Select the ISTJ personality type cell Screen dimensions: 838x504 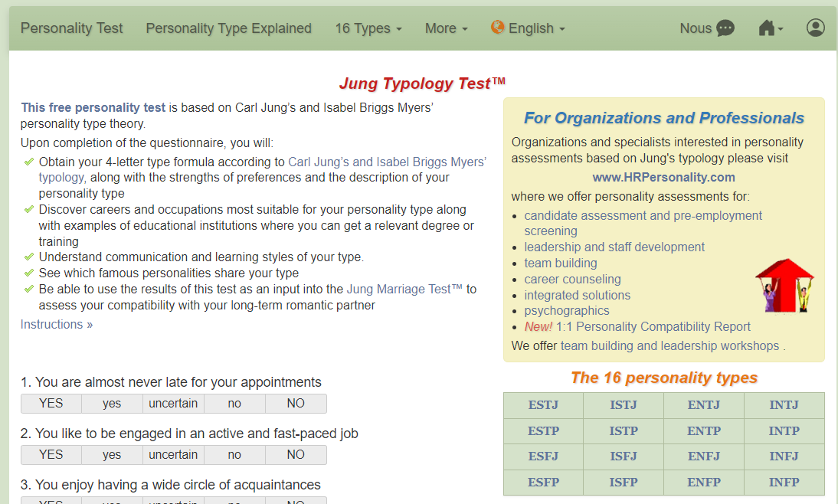tap(624, 405)
